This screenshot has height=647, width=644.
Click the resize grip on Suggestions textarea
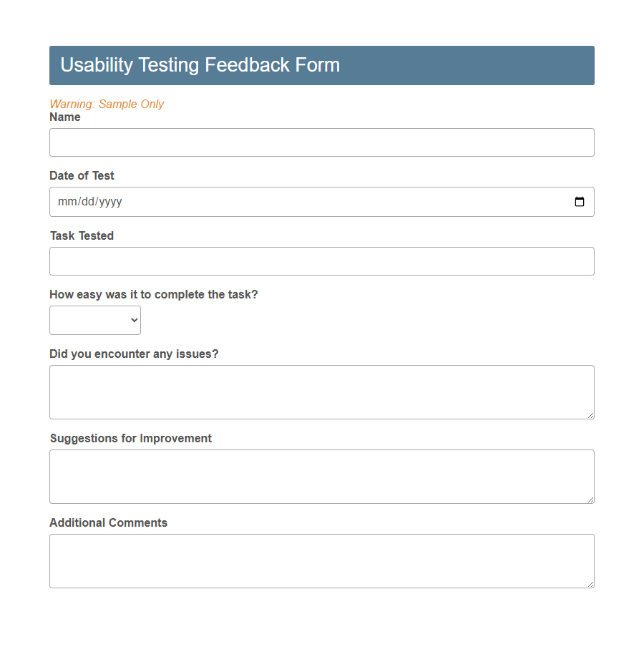590,500
